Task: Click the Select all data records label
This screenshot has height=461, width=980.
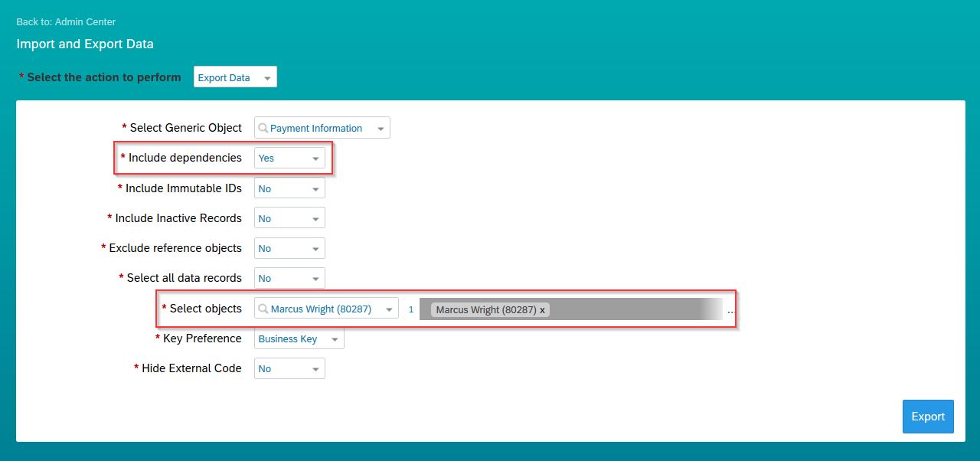Action: (185, 278)
